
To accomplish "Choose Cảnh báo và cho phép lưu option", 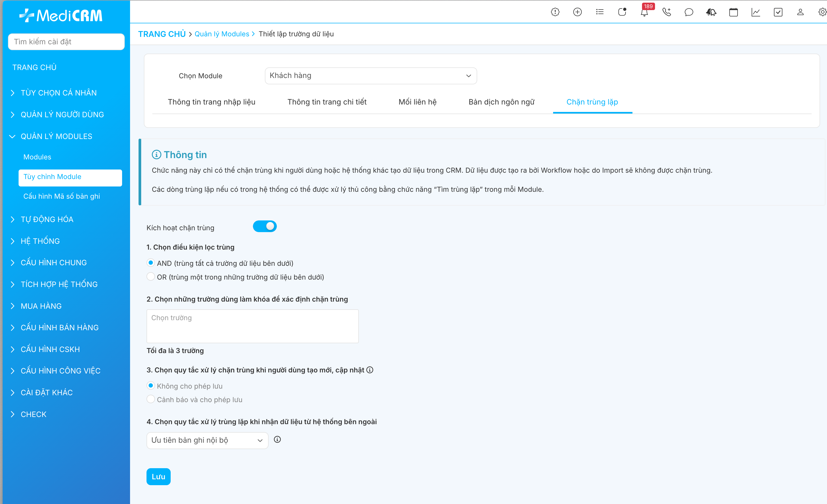I will pyautogui.click(x=151, y=399).
